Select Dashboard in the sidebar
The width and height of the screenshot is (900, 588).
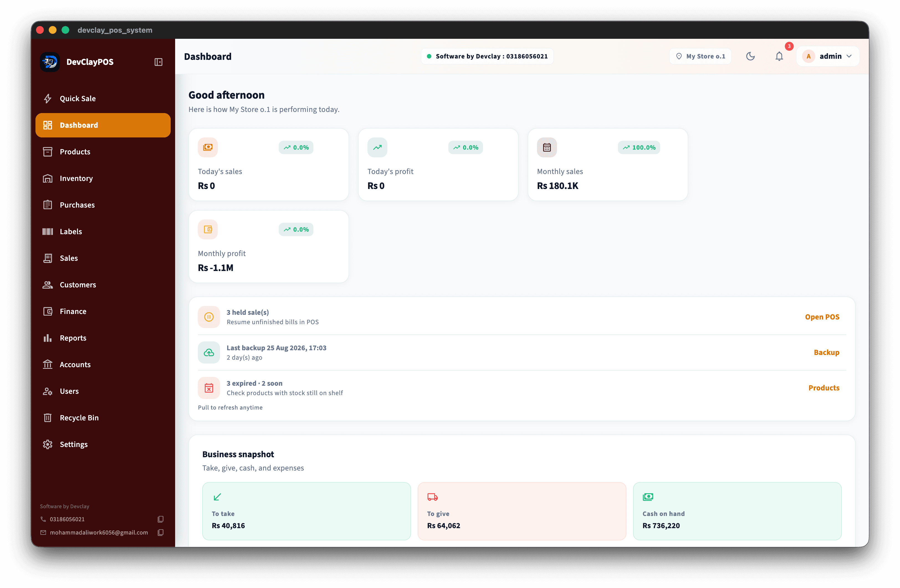click(x=103, y=125)
